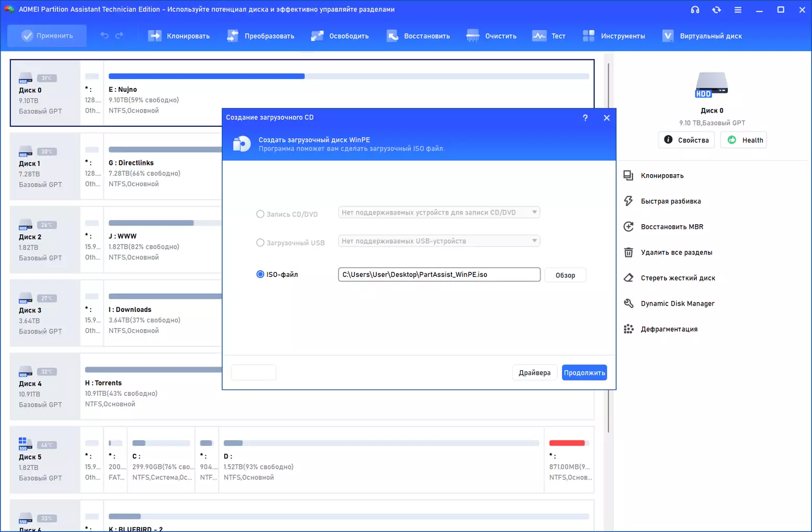Click the Обзор browse button

[565, 275]
